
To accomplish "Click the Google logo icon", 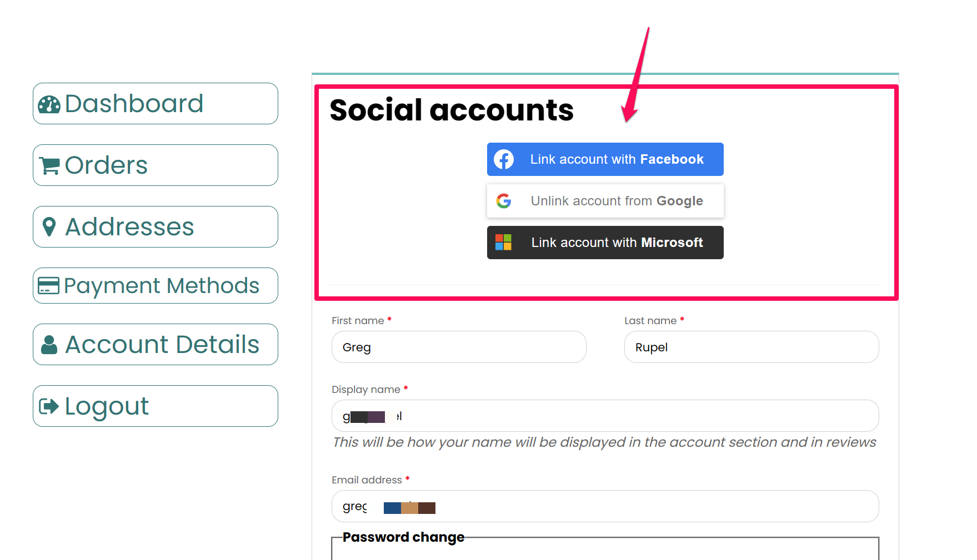I will point(504,201).
